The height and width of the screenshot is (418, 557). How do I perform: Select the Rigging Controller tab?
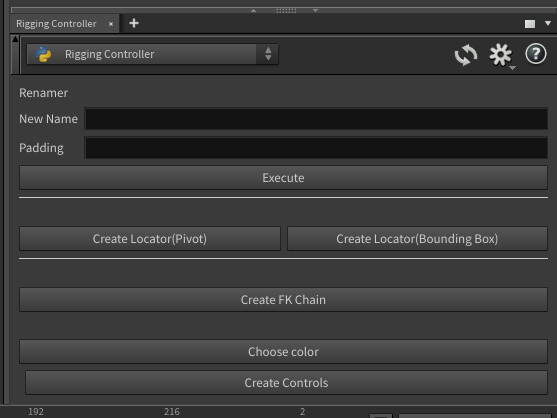[56, 24]
